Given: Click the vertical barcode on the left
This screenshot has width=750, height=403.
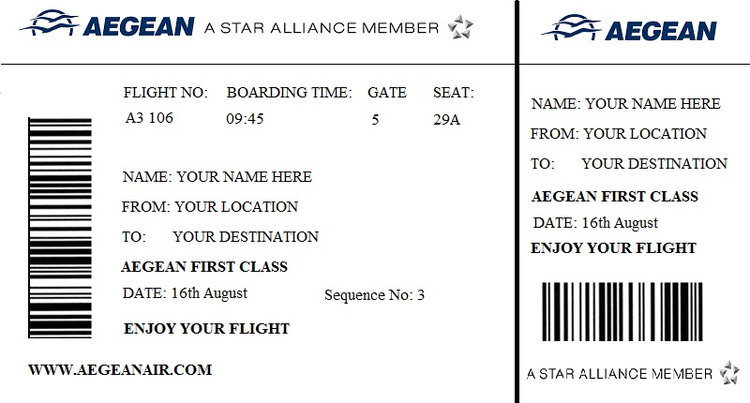Looking at the screenshot, I should pos(60,228).
